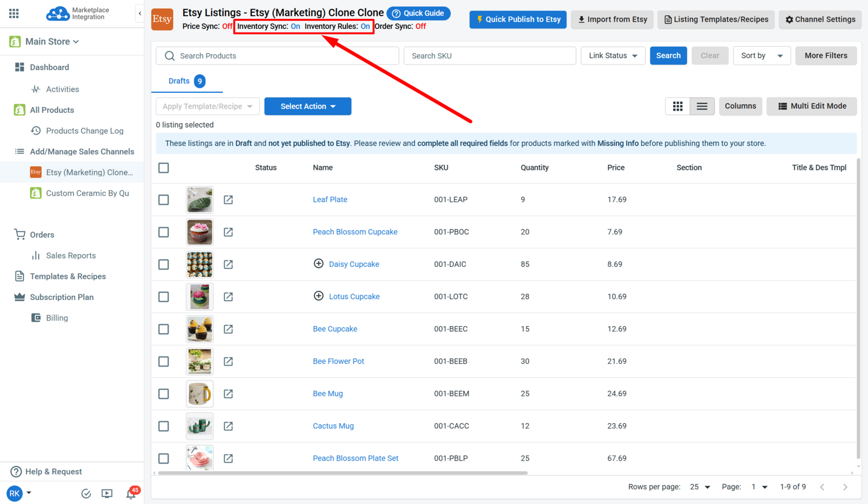The width and height of the screenshot is (868, 504).
Task: Open the Main Store dropdown
Action: [52, 42]
